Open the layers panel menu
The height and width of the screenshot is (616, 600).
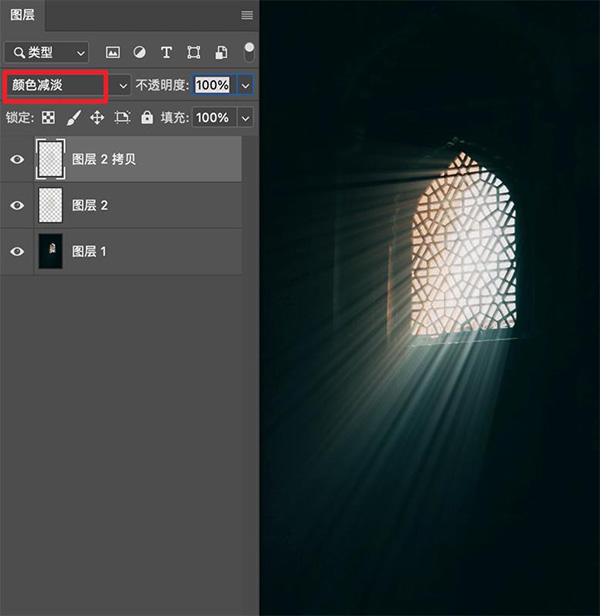[x=247, y=15]
